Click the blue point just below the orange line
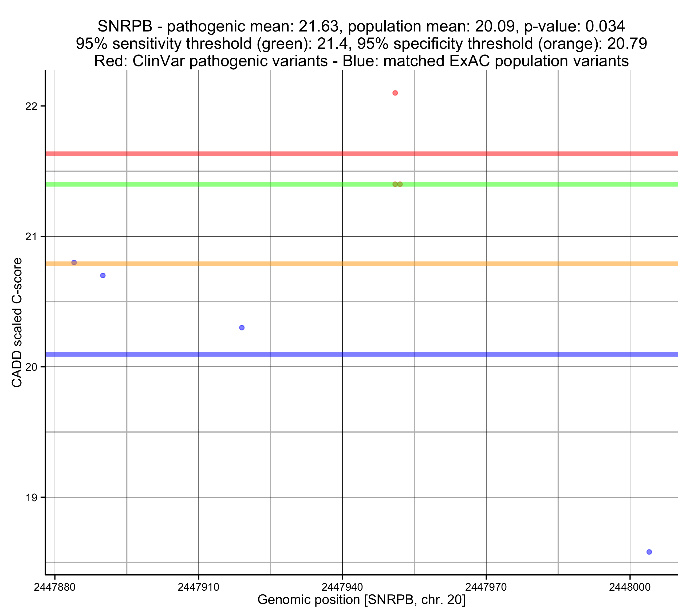The image size is (694, 616). pos(103,275)
